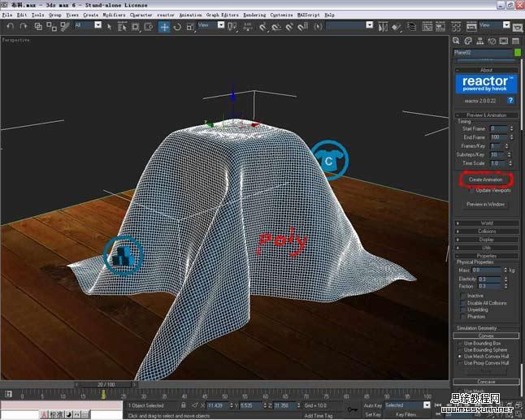Click the Preview in Window button
The height and width of the screenshot is (420, 525).
485,204
